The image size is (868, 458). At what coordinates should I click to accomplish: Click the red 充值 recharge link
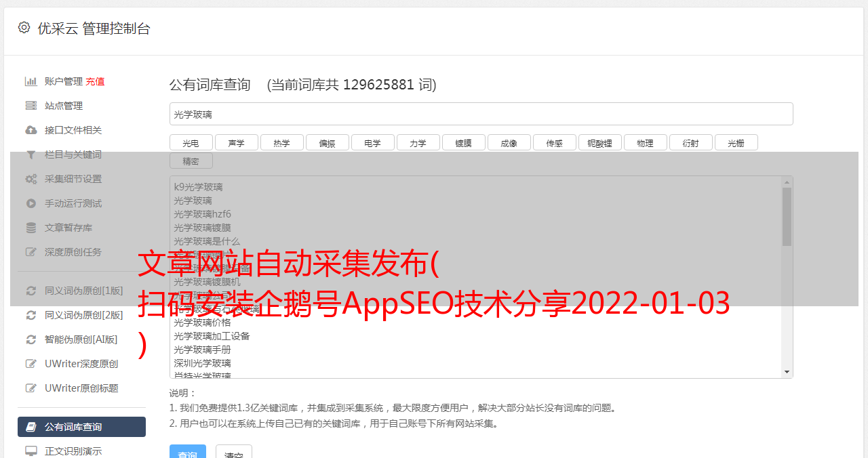point(95,81)
